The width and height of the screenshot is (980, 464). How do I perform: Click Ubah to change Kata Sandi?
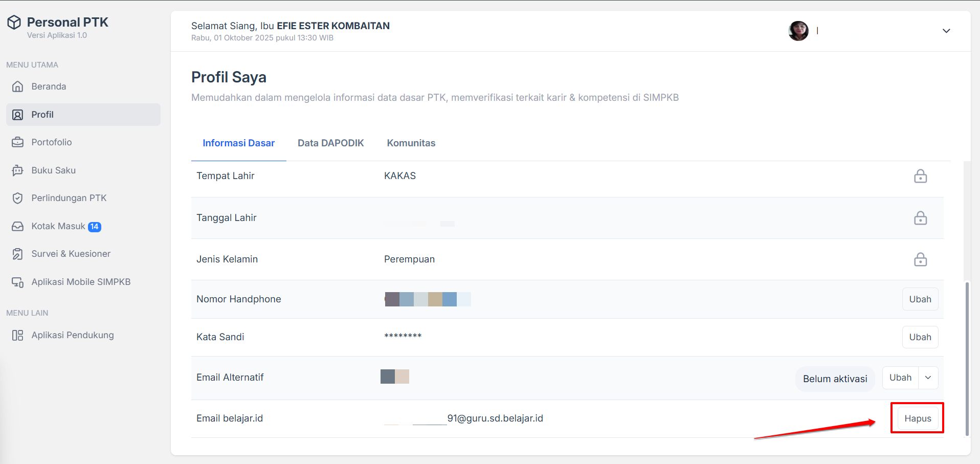pyautogui.click(x=920, y=337)
